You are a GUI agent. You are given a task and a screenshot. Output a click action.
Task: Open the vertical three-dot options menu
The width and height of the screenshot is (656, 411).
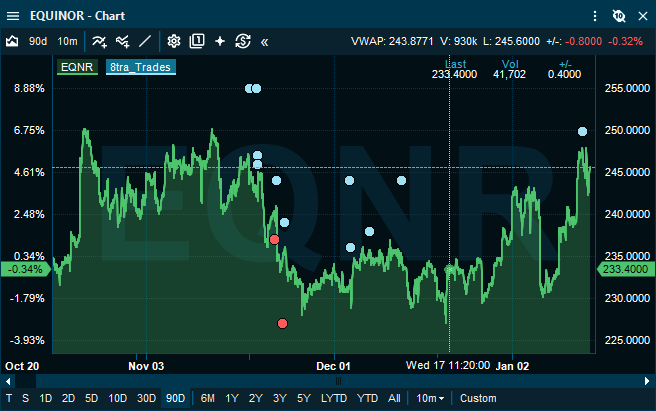(x=596, y=16)
